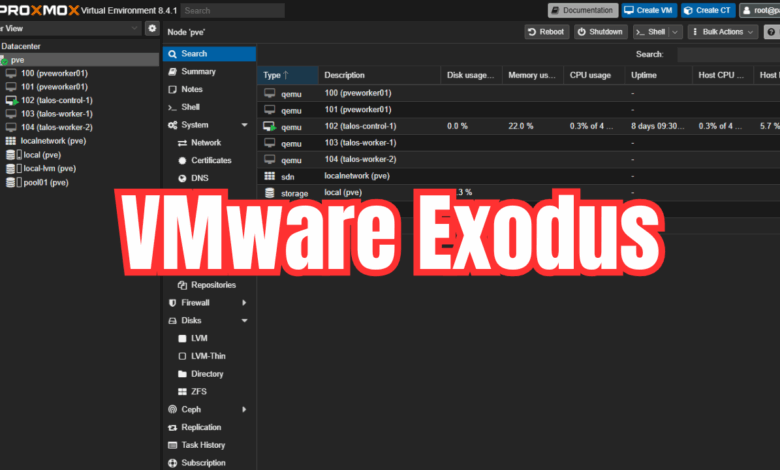The width and height of the screenshot is (780, 470).
Task: Select the 100 (pveworker01) table row
Action: point(518,93)
